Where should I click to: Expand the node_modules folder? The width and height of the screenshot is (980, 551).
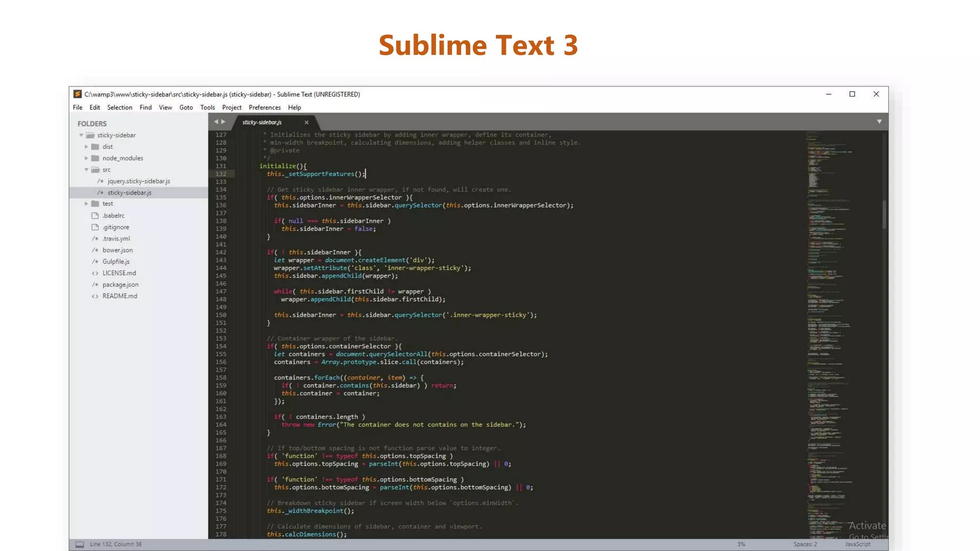tap(87, 158)
